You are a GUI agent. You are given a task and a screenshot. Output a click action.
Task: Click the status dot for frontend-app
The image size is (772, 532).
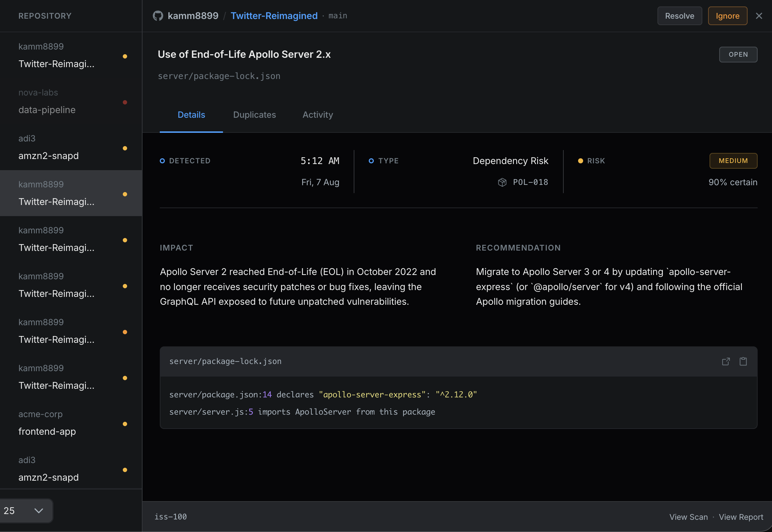(125, 424)
